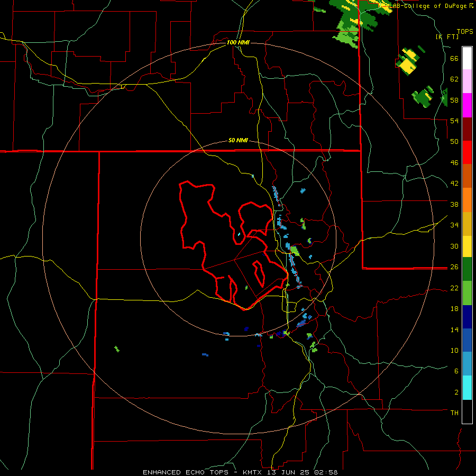Click the "50 NMI" range ring label
This screenshot has height=476, width=476.
(x=238, y=140)
